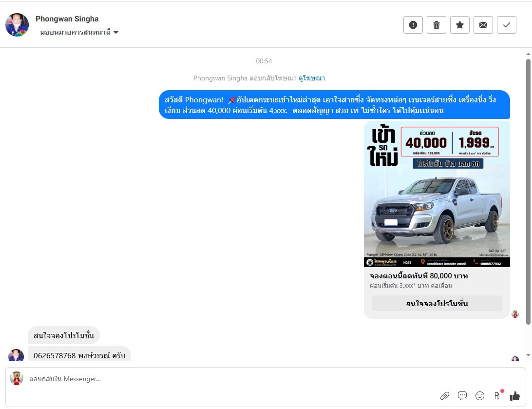
Task: Open Phongwan Singha profile picture in header
Action: coord(17,25)
